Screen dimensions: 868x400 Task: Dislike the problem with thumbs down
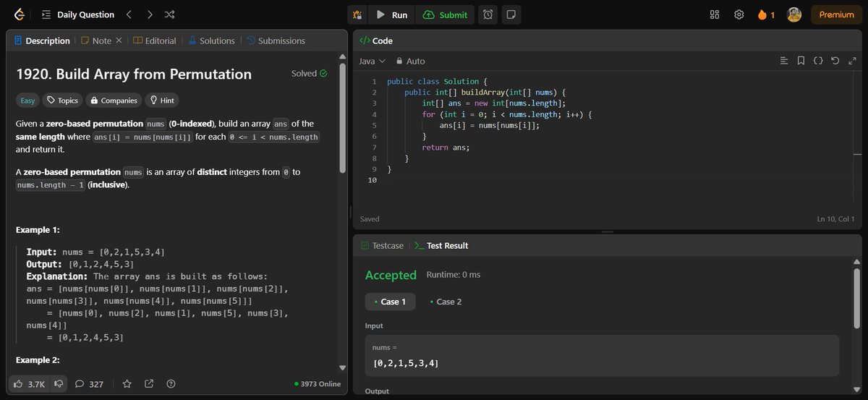pos(59,384)
